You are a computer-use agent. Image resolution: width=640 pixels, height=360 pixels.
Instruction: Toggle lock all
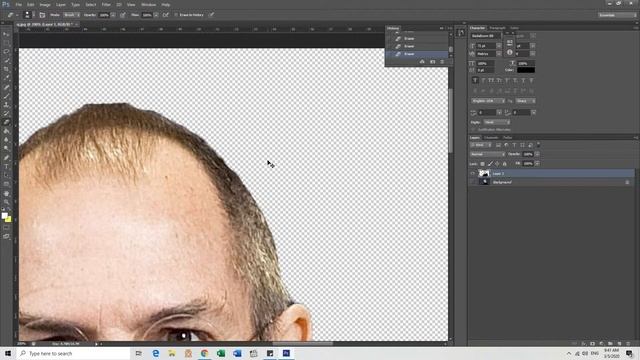(x=504, y=164)
